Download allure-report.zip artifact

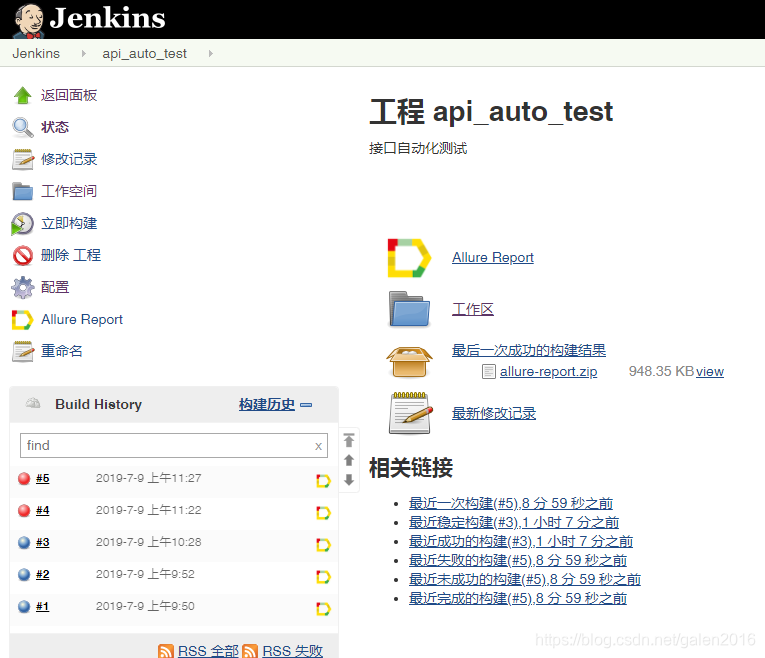(548, 372)
